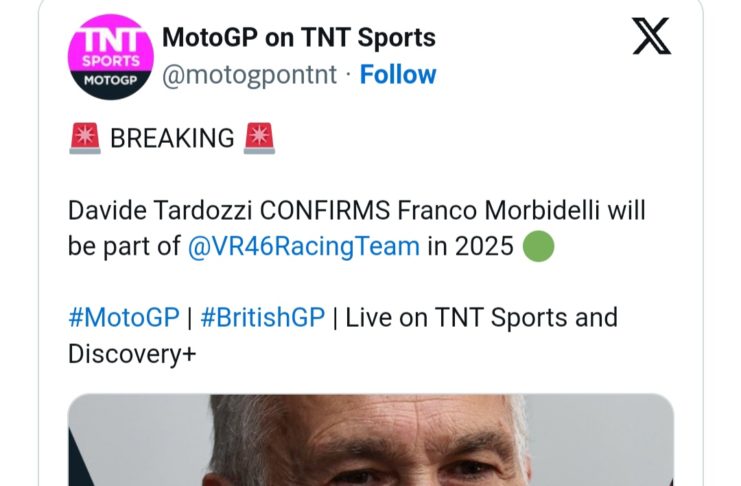Open the MotoGP on TNT Sports profile name

[298, 39]
